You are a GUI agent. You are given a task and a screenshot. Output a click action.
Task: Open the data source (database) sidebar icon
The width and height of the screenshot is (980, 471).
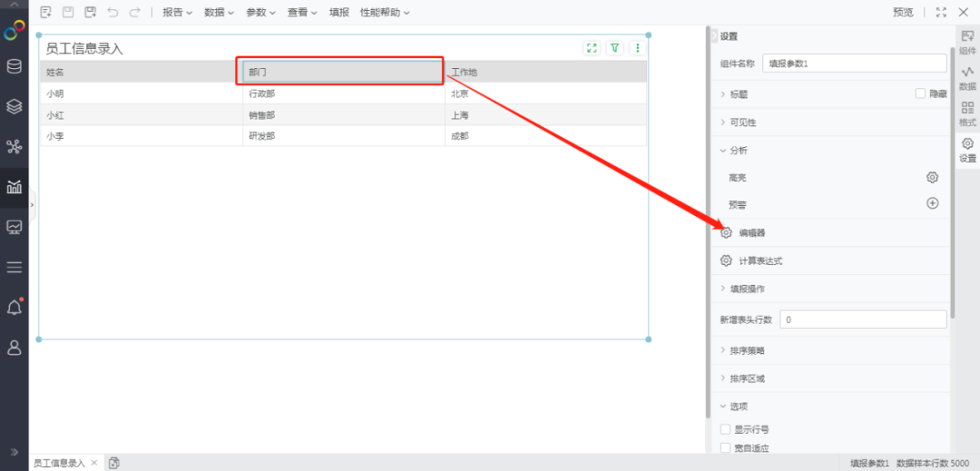coord(15,66)
